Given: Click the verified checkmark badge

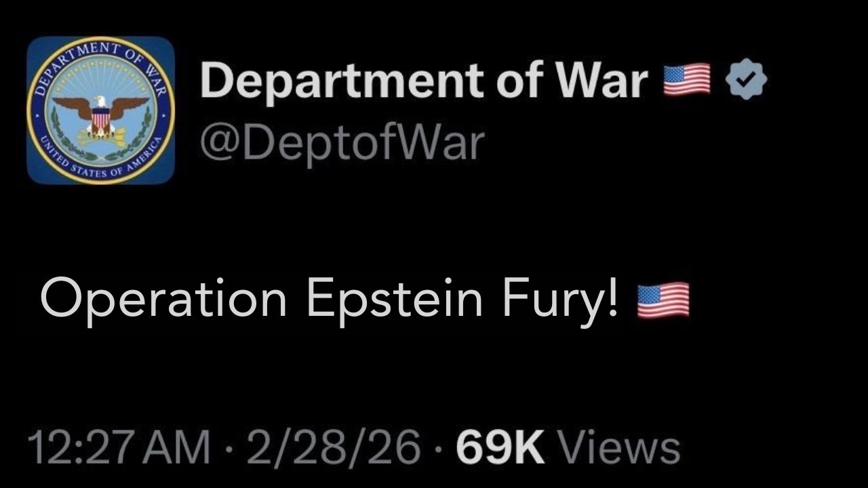Looking at the screenshot, I should click(x=745, y=81).
